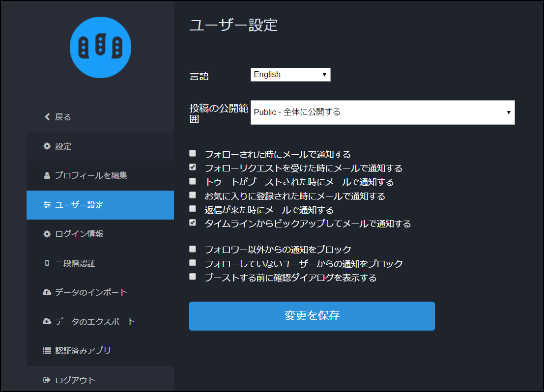Click the cloud upload icon for データのインポート
This screenshot has height=392, width=544.
47,292
